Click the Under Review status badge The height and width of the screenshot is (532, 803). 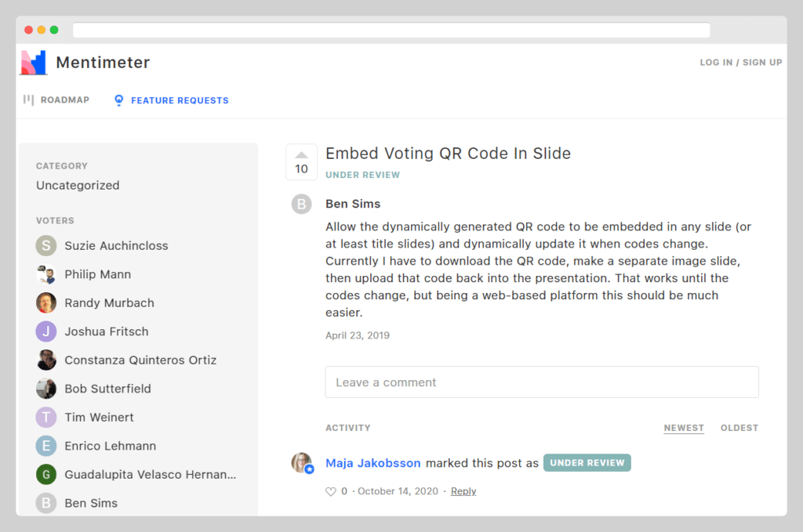coord(587,463)
